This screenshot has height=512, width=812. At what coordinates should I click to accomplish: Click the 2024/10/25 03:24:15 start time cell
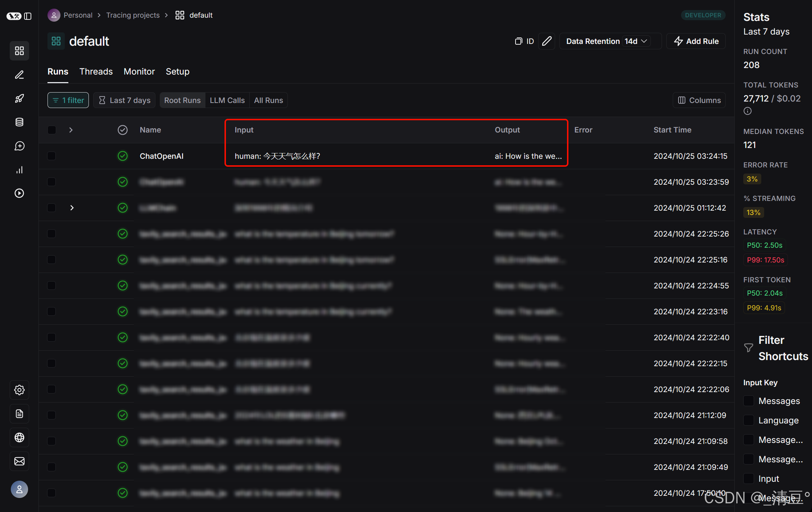coord(690,156)
